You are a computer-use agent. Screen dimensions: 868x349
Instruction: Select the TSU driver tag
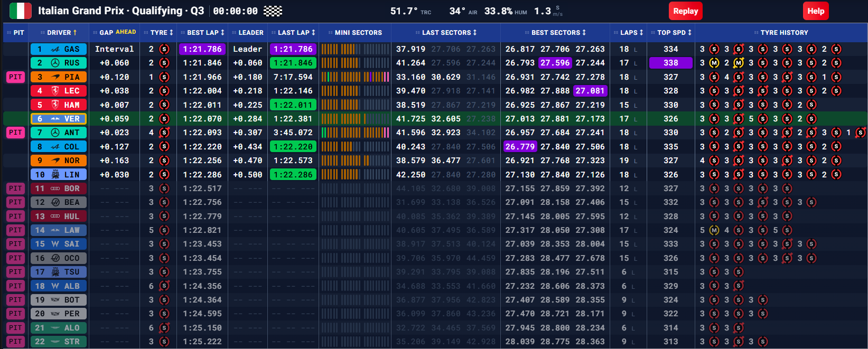point(59,272)
